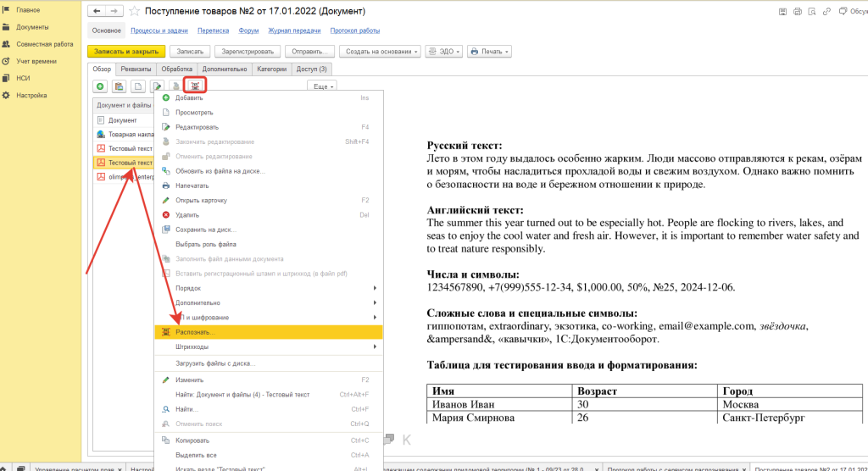Image resolution: width=868 pixels, height=471 pixels.
Task: Open the Создать на основании dropdown
Action: pyautogui.click(x=383, y=51)
